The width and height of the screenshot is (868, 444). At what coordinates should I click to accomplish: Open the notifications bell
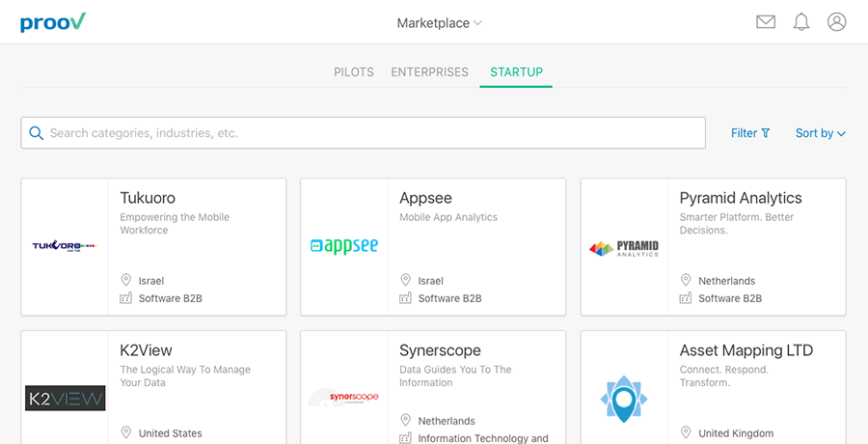point(801,22)
